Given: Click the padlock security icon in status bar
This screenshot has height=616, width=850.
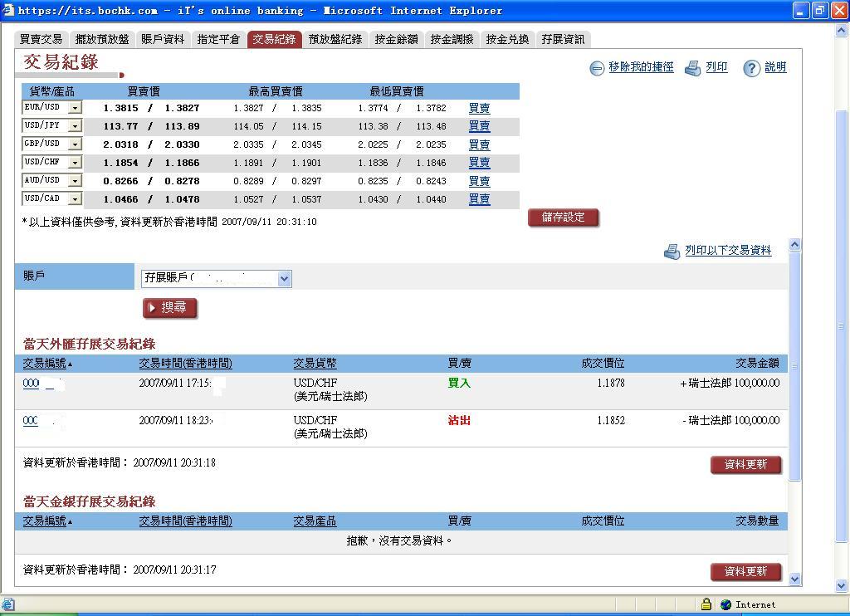Looking at the screenshot, I should pyautogui.click(x=706, y=604).
